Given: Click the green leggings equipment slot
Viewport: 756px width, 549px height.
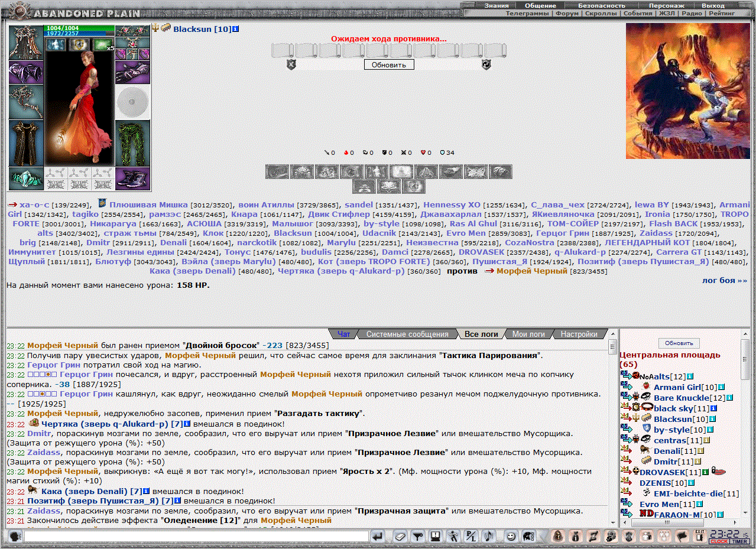Looking at the screenshot, I should pyautogui.click(x=133, y=143).
